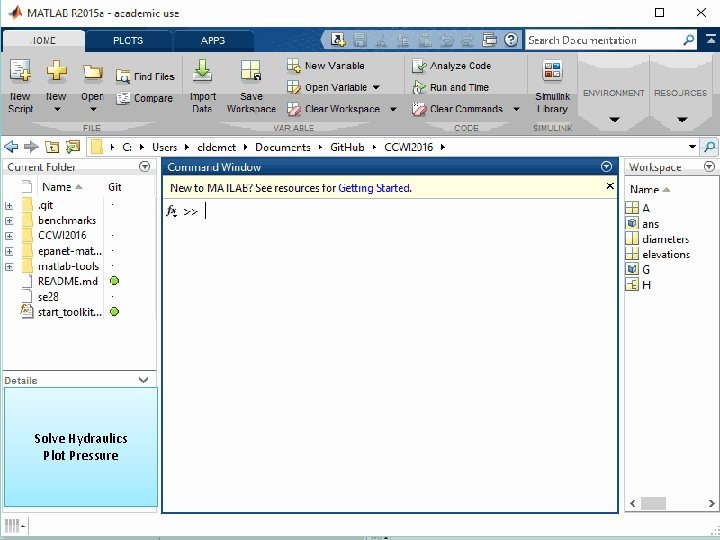720x540 pixels.
Task: Click the Workspace horizontal scrollbar thumb
Action: tap(653, 503)
